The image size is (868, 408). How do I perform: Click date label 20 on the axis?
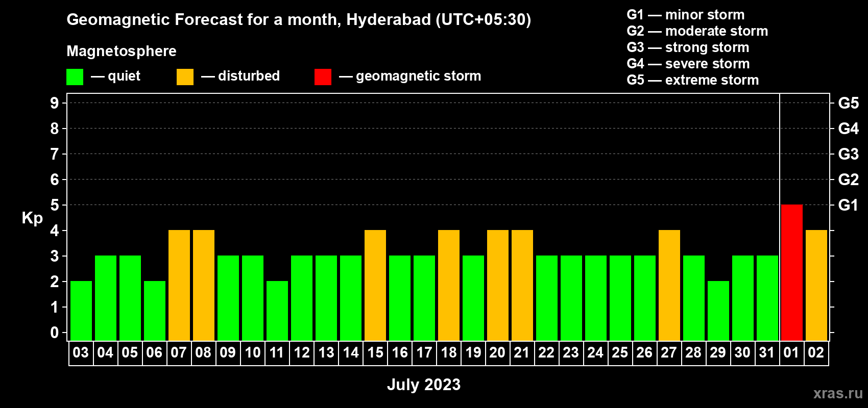(497, 353)
